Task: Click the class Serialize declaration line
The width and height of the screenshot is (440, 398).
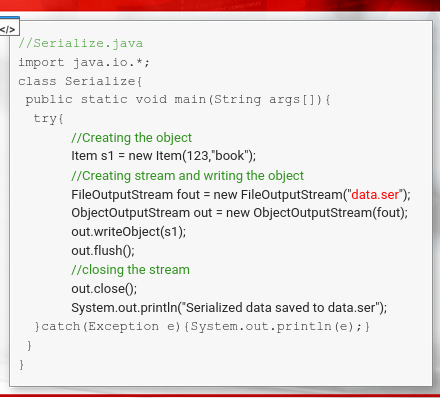Action: (x=80, y=81)
